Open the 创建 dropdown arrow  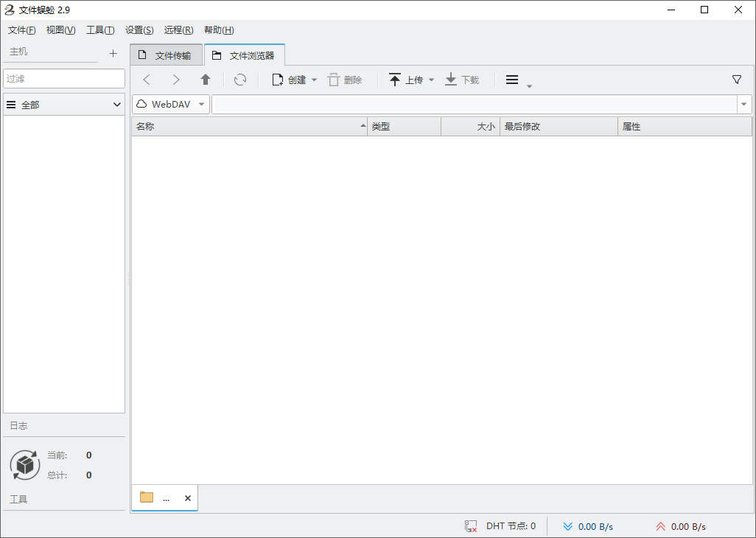pos(315,80)
